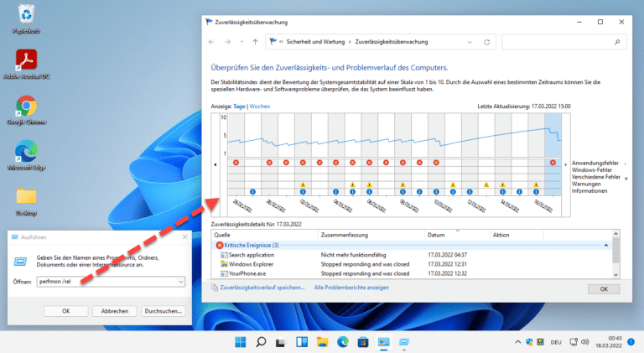Image resolution: width=644 pixels, height=353 pixels.
Task: Open File Explorer from the taskbar
Action: [x=322, y=342]
